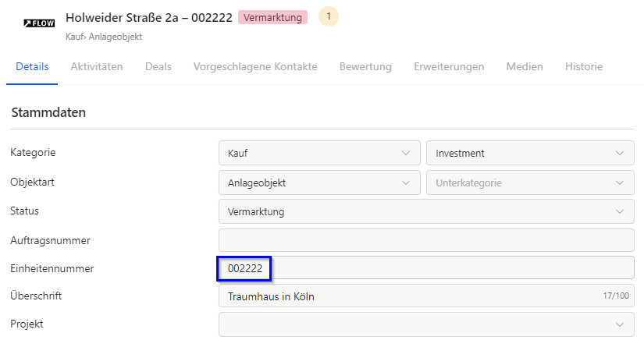The width and height of the screenshot is (644, 340).
Task: Focus the Einheitennummer field containing 002222
Action: coord(426,268)
